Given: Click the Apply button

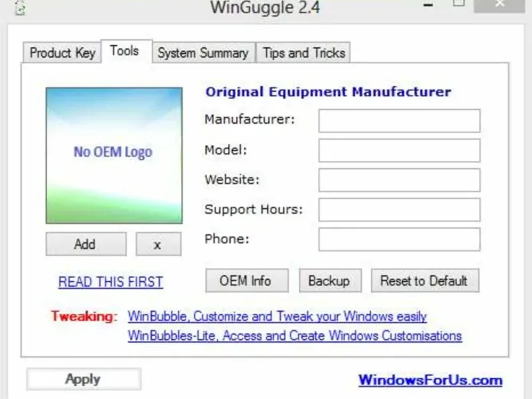Looking at the screenshot, I should (x=84, y=379).
